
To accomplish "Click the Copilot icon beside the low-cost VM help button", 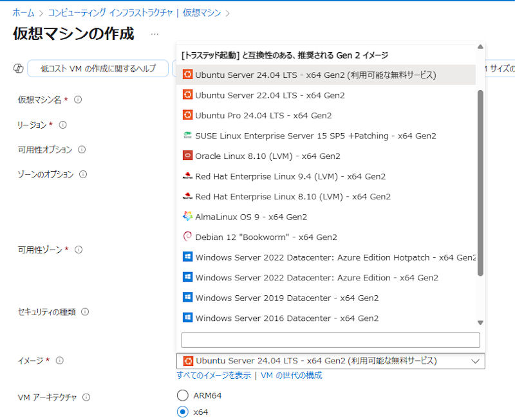I will (x=19, y=68).
